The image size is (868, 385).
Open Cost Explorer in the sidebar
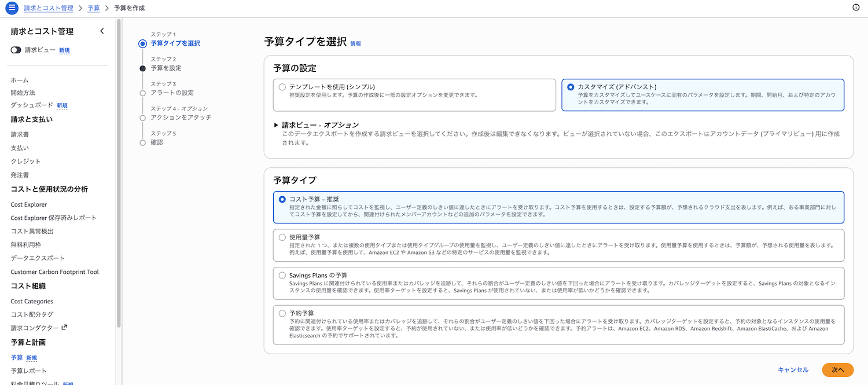[29, 204]
